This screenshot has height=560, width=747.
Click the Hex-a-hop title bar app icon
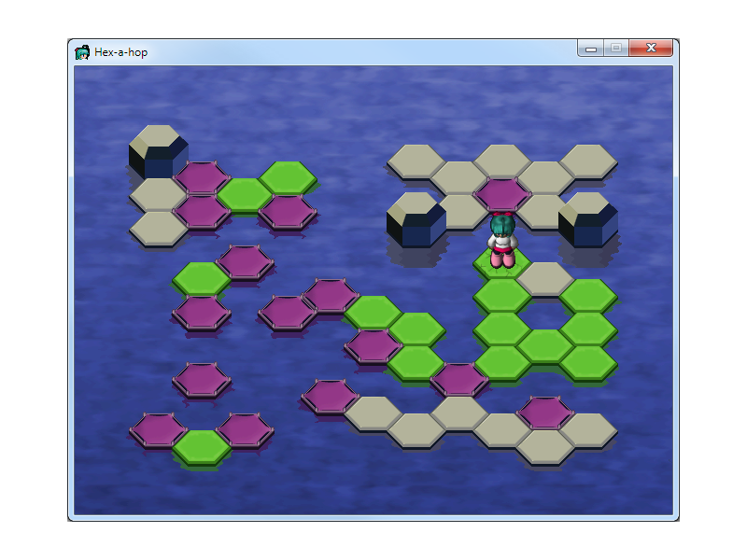83,52
